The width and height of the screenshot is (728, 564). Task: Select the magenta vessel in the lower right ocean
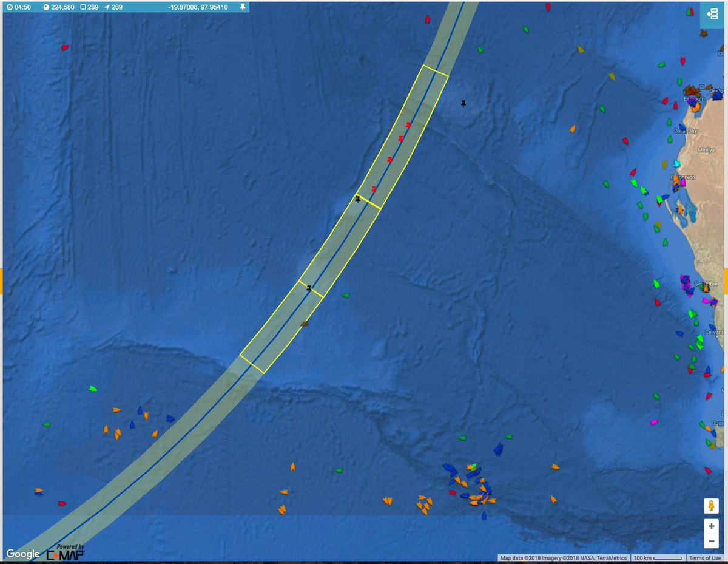click(653, 421)
